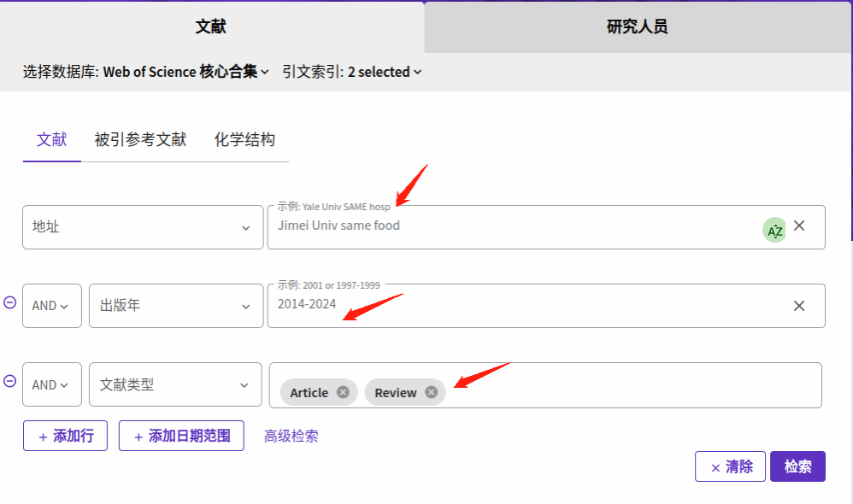Open the 文献类型 field selector dropdown

[x=175, y=384]
